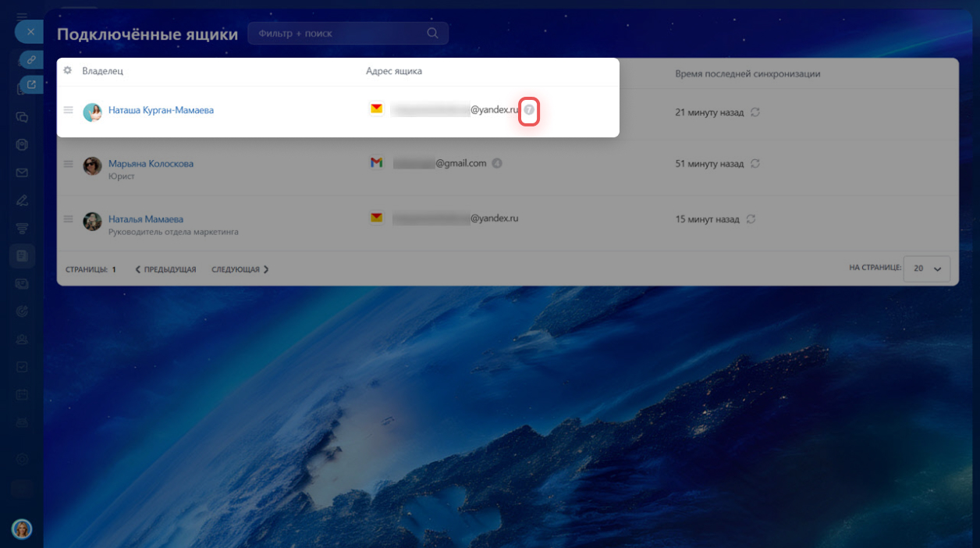The image size is (980, 548).
Task: Click the magnifier icon in search field
Action: pos(433,34)
